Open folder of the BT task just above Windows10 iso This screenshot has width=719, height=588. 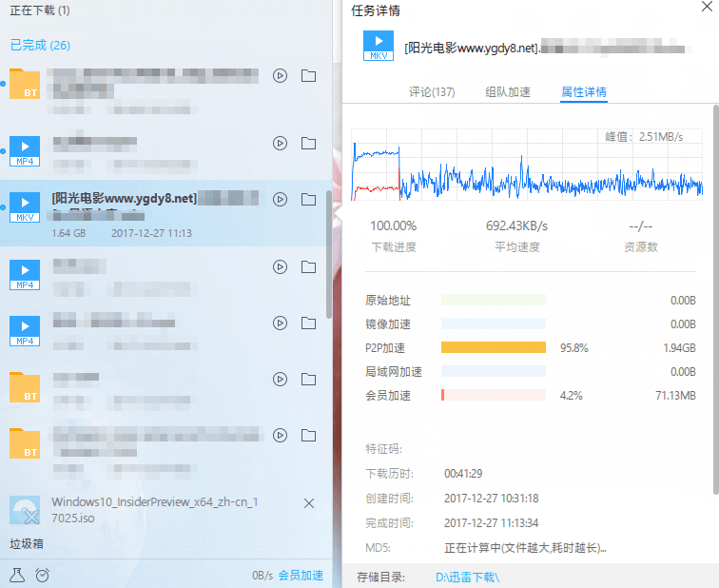click(308, 436)
